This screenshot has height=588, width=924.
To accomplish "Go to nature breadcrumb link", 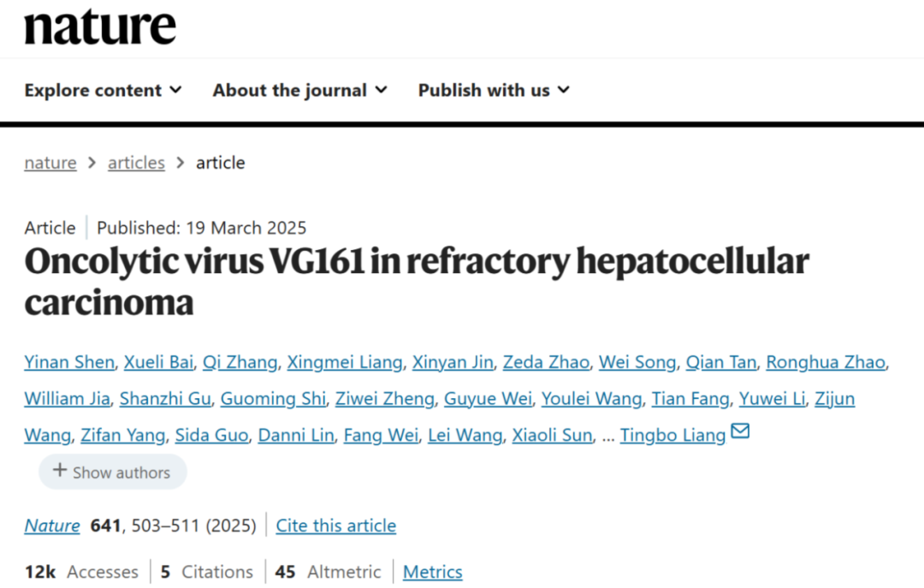I will (50, 163).
